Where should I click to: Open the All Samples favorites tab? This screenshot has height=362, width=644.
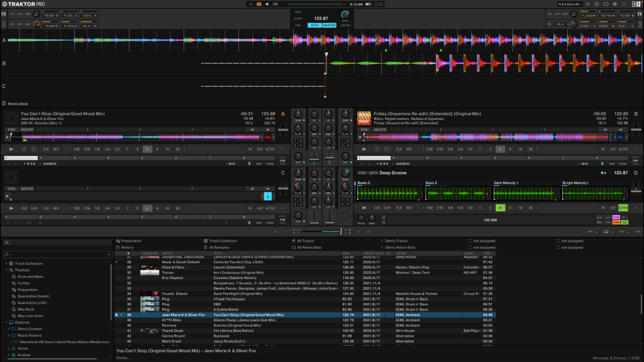pyautogui.click(x=216, y=248)
